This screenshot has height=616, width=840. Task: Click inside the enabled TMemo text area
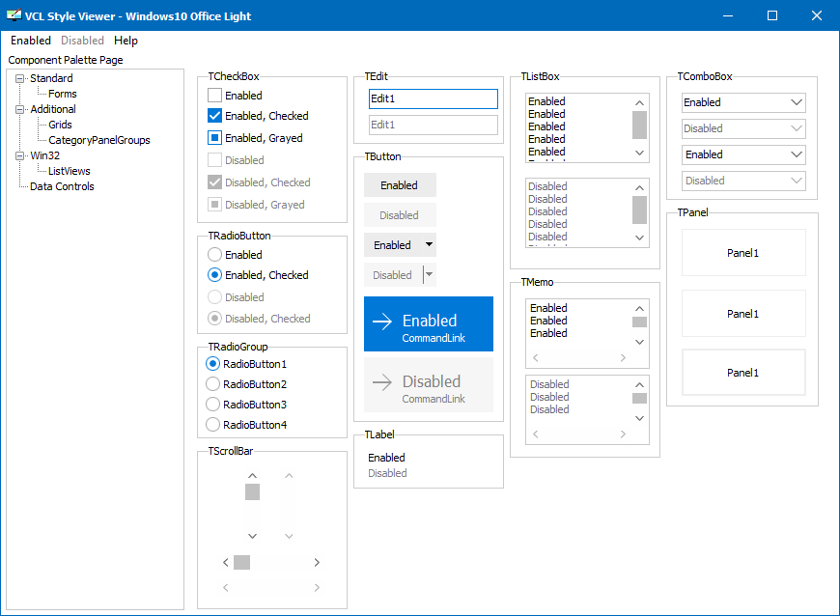point(578,325)
